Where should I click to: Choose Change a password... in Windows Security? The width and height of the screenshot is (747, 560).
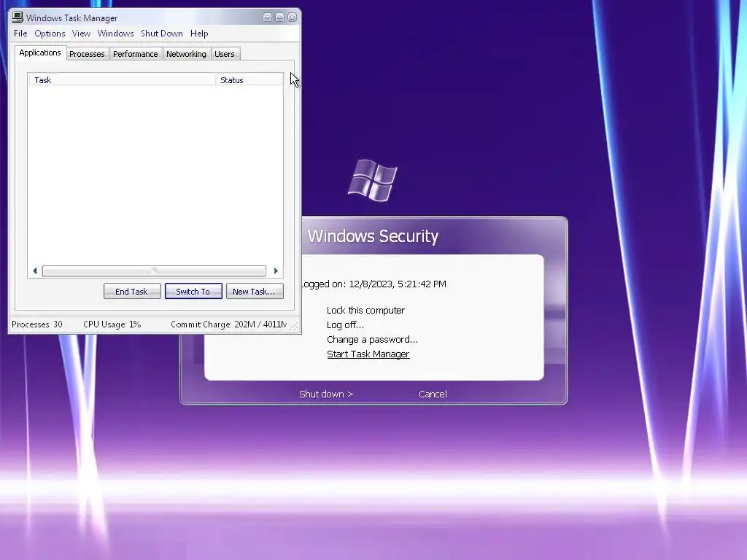372,340
